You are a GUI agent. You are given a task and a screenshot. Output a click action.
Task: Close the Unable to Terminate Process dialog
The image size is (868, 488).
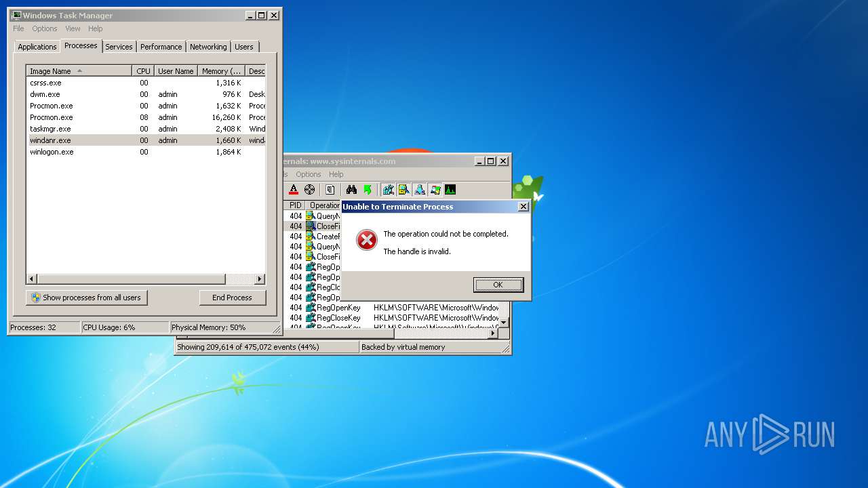[x=523, y=207]
